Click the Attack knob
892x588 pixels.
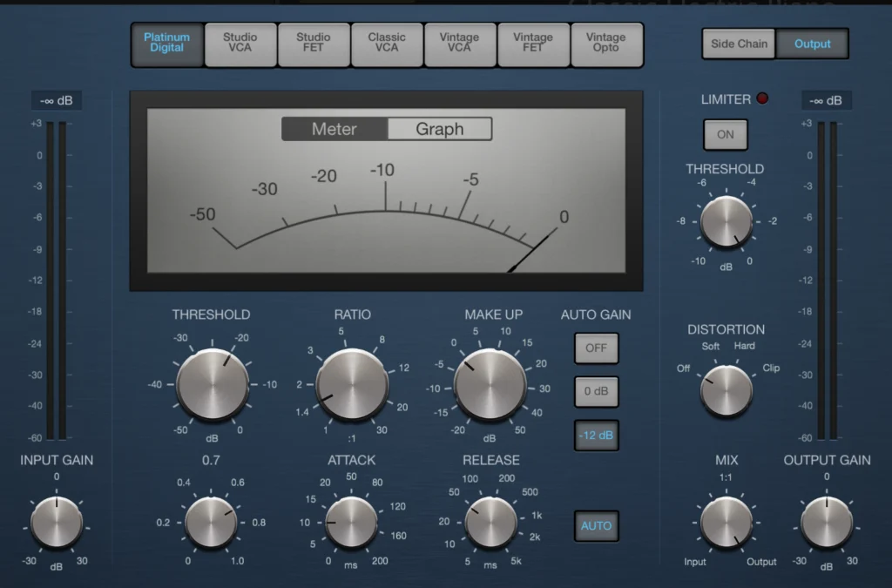pos(352,522)
